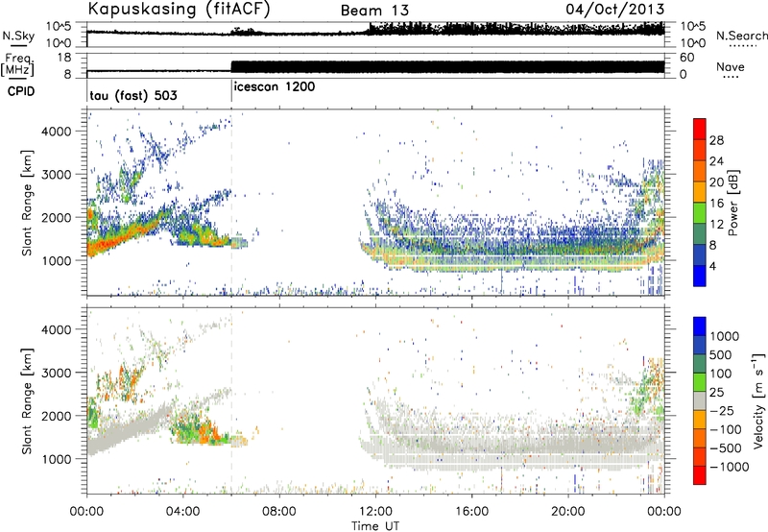This screenshot has height=532, width=768.
Task: Pick the bright blue bottom segment of Power color bar
Action: [700, 276]
